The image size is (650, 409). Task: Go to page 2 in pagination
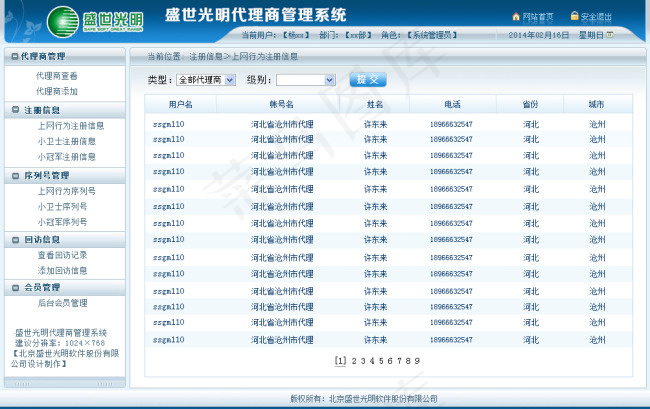coord(353,361)
